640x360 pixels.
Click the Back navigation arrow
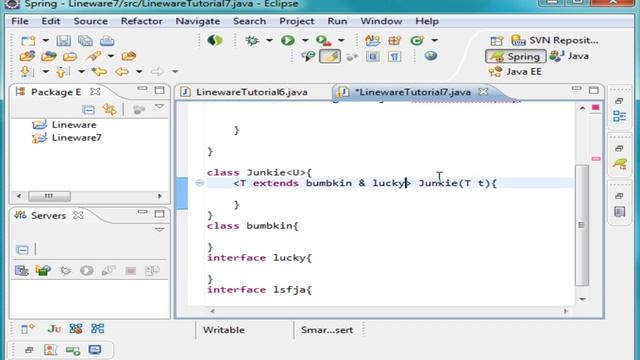click(122, 72)
